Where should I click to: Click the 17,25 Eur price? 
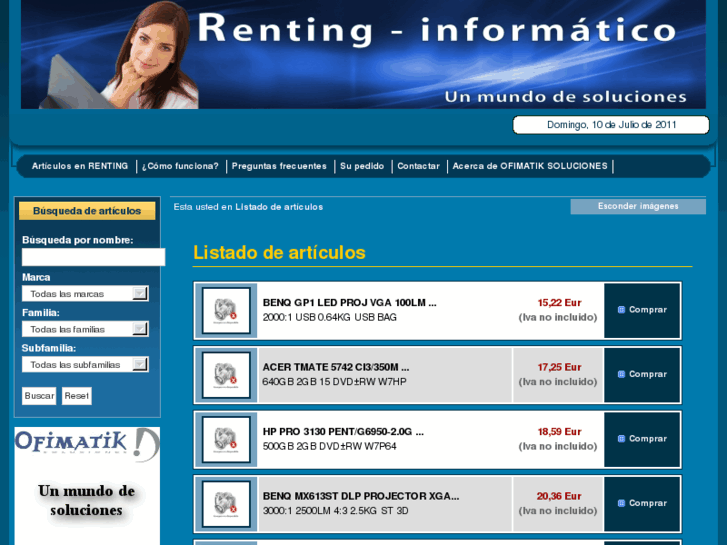point(559,367)
